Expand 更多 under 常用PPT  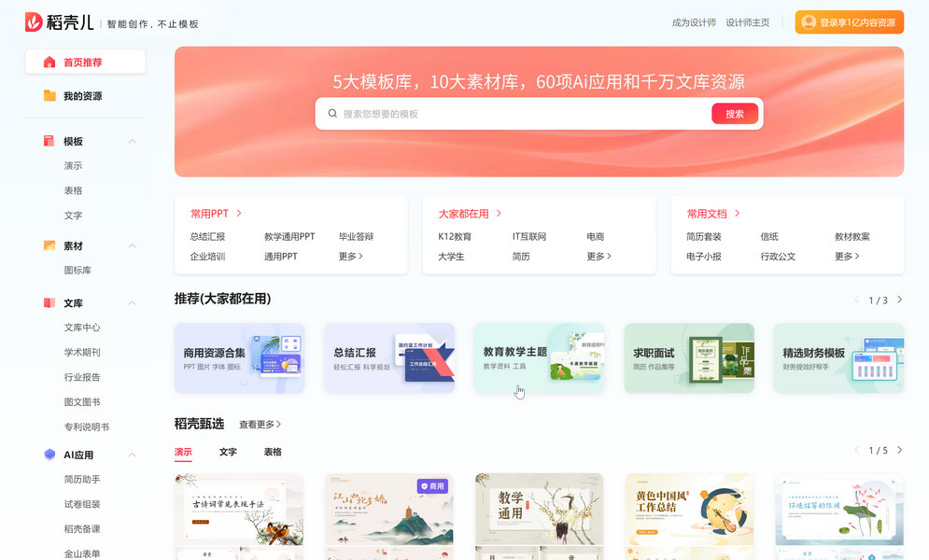(350, 257)
